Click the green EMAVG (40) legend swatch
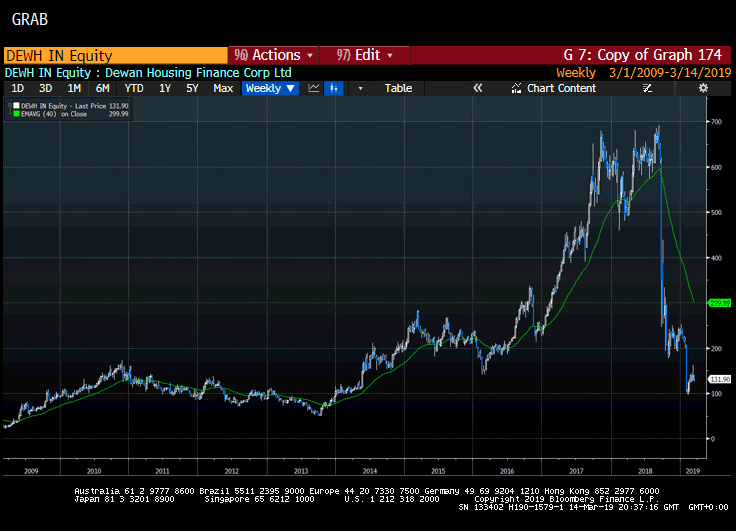The width and height of the screenshot is (736, 531). tap(16, 114)
